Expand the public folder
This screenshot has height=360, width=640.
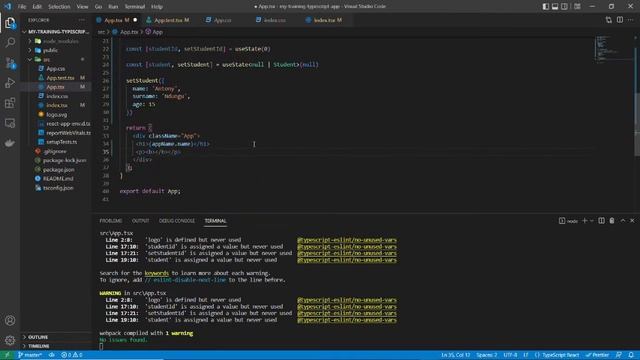56,50
